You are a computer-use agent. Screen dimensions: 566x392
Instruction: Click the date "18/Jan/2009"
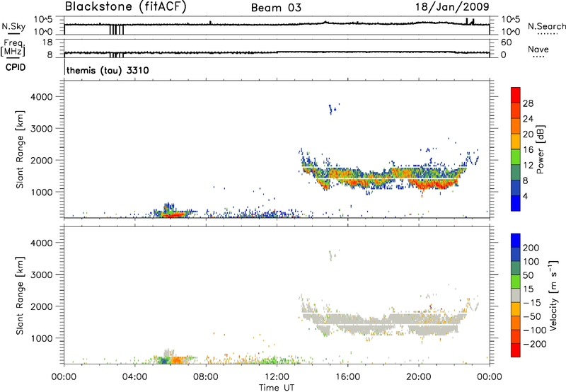click(452, 7)
